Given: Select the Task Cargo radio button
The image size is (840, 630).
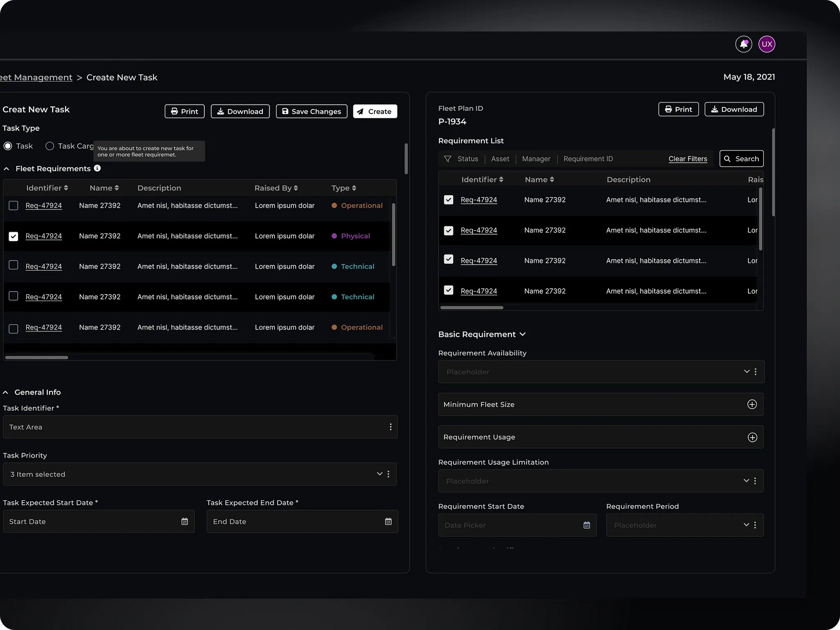Looking at the screenshot, I should (x=50, y=146).
